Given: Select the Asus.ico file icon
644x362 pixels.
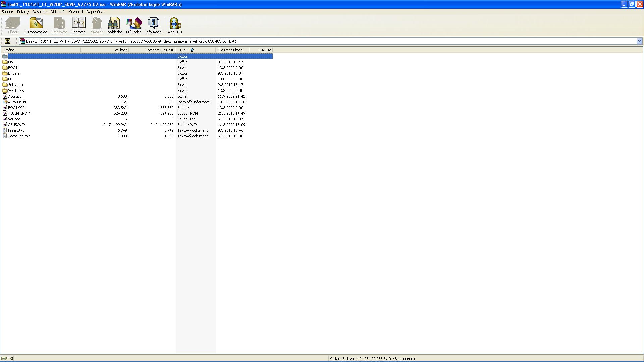Looking at the screenshot, I should [5, 96].
